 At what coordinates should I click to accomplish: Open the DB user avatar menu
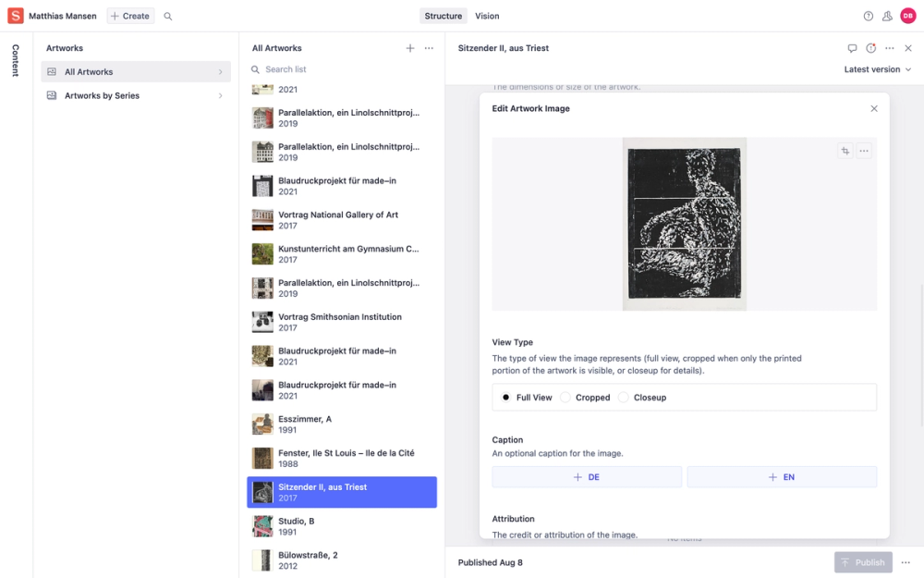point(908,17)
